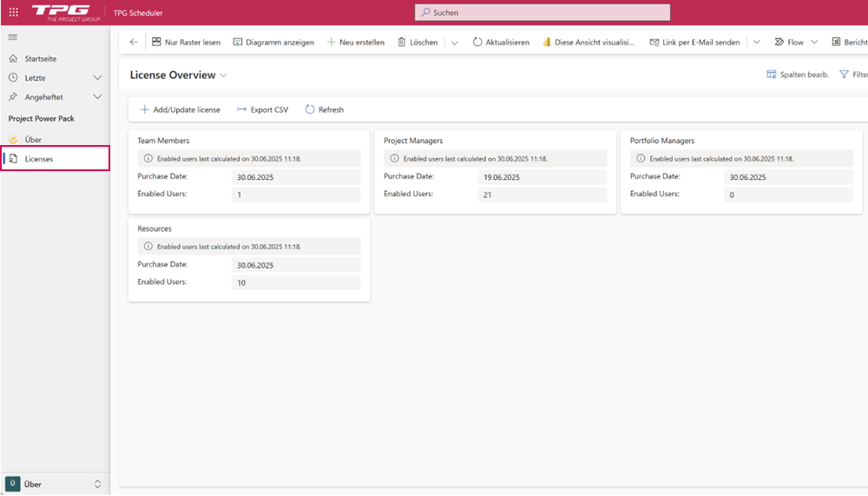Click Refresh in the license toolbar
The width and height of the screenshot is (868, 496).
click(325, 109)
